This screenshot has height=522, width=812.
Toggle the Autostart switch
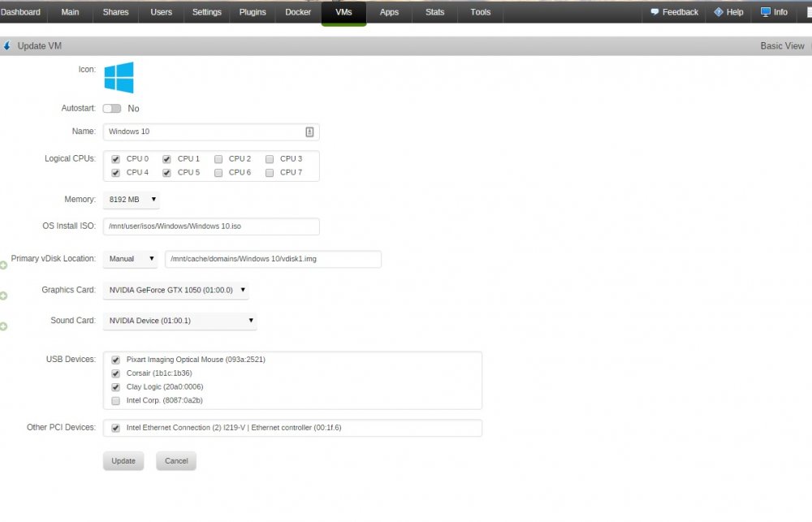[112, 108]
